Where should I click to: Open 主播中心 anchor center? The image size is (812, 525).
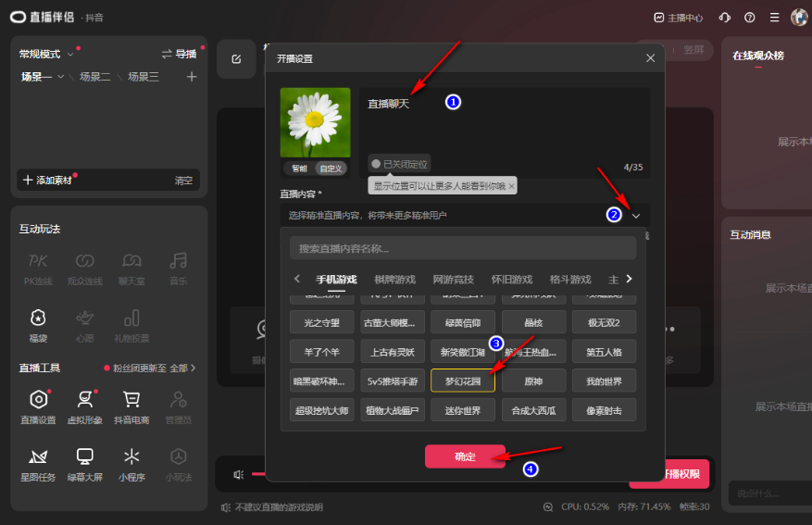point(679,18)
